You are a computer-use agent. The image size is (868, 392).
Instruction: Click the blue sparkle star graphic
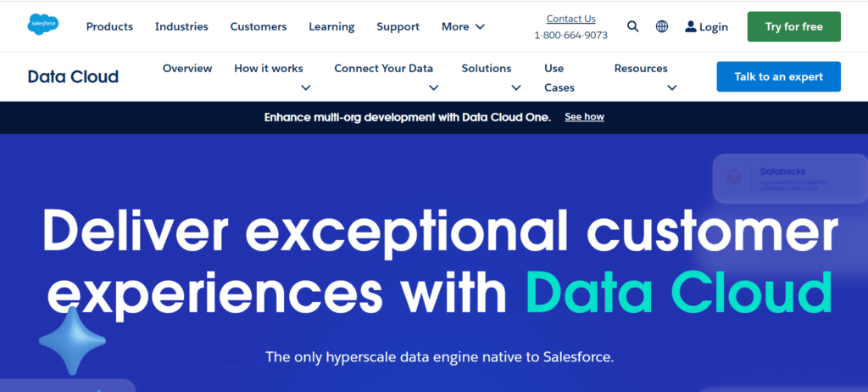pyautogui.click(x=73, y=341)
